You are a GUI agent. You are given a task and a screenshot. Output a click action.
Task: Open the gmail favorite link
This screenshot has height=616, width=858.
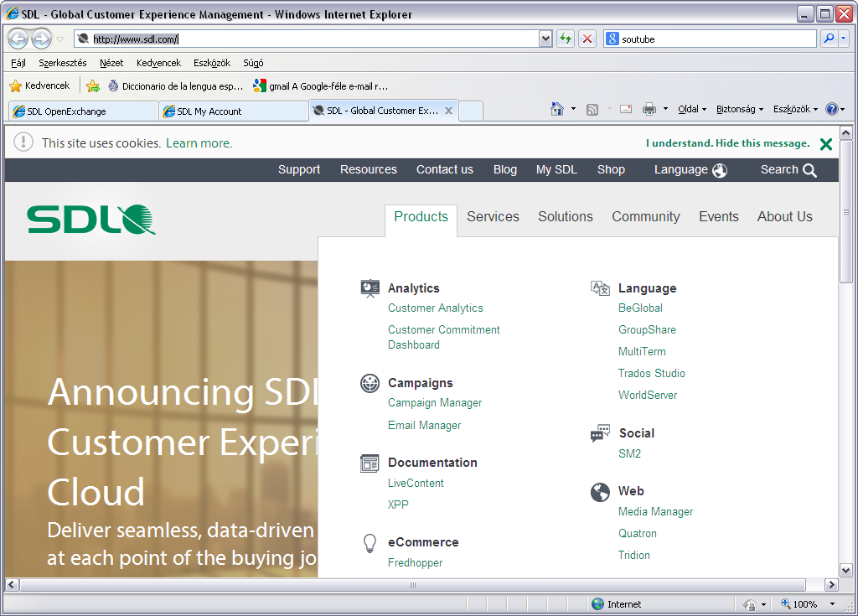pyautogui.click(x=321, y=86)
